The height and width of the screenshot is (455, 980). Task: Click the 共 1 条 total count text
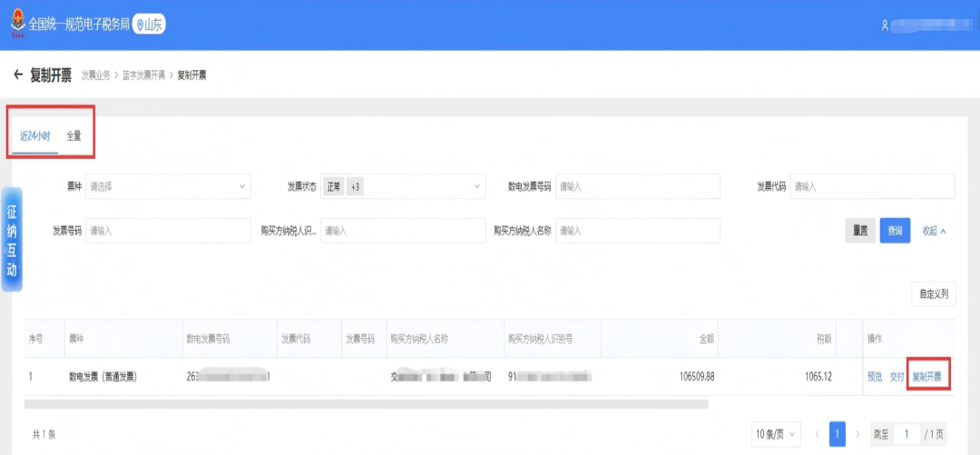[x=44, y=434]
